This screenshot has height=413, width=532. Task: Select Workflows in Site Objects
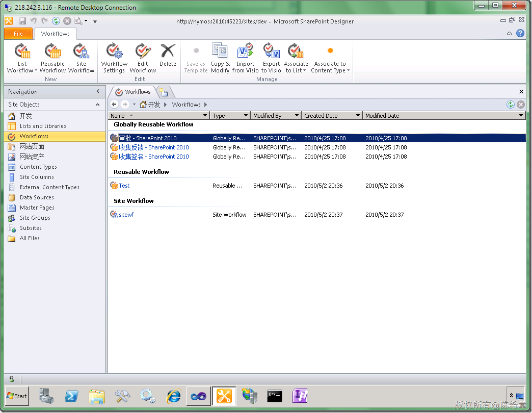tap(55, 136)
